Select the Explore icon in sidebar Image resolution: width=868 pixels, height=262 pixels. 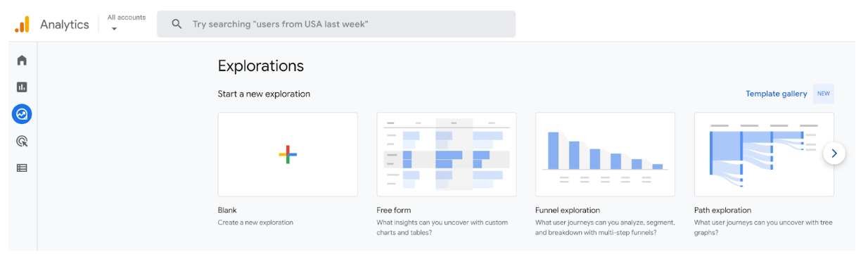point(22,114)
